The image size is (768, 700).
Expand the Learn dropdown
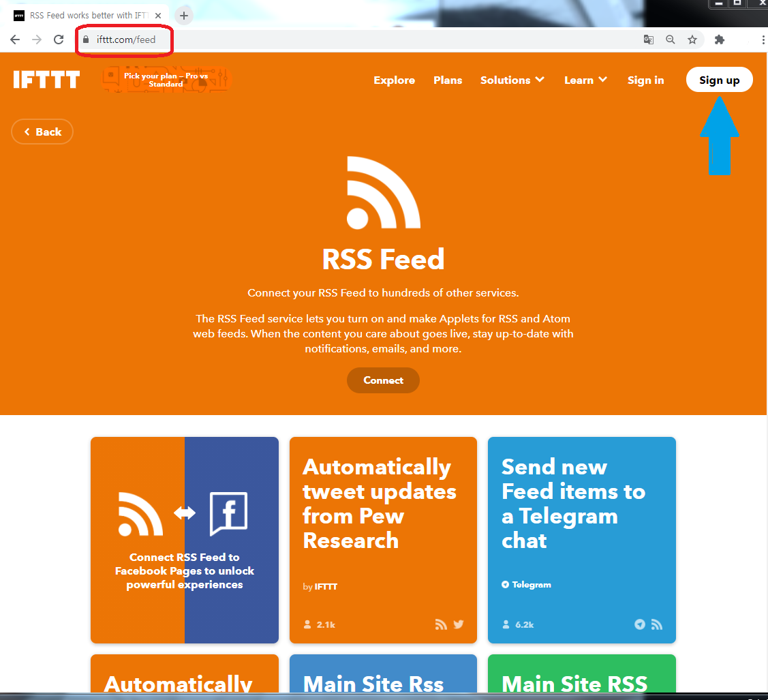[x=585, y=80]
